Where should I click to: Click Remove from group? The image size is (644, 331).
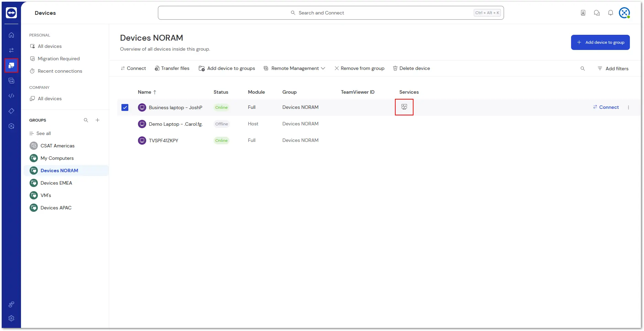point(359,69)
